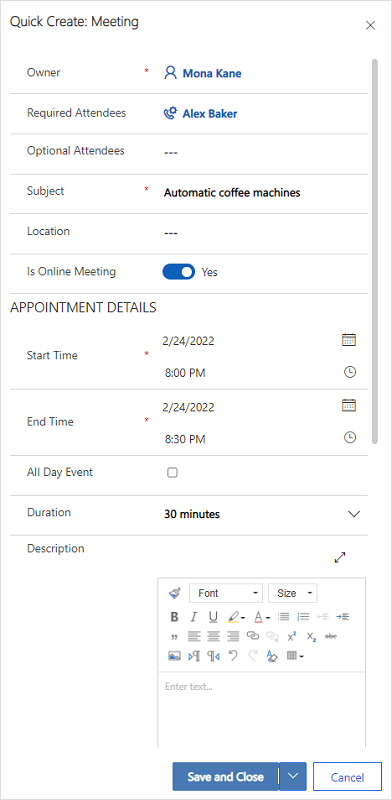This screenshot has width=392, height=800.
Task: Click the Enter text description area
Action: click(261, 710)
